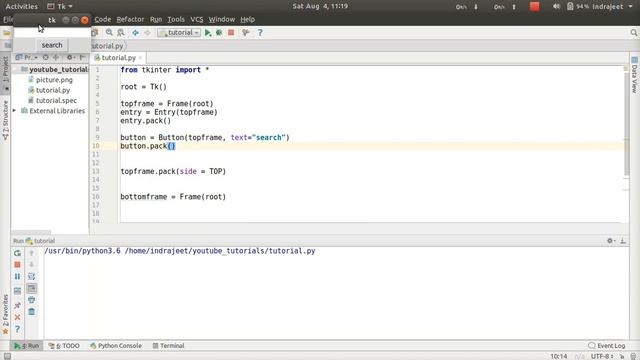Open the Tk application menu in top bar
Screen dimensions: 640x360
(x=60, y=7)
